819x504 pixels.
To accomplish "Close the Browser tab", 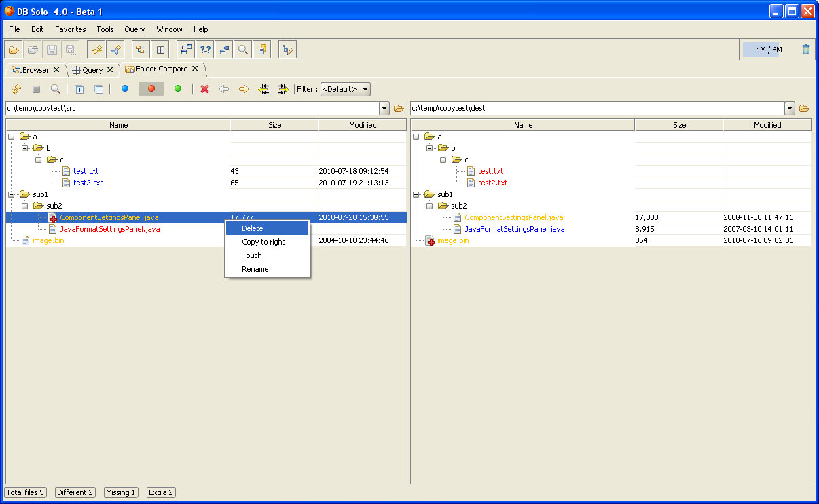I will point(56,69).
